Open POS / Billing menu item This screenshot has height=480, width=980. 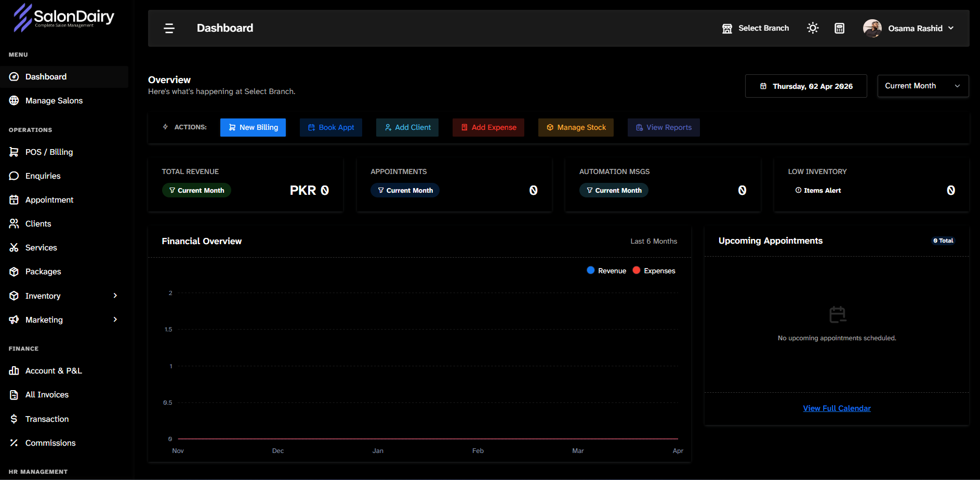[49, 152]
